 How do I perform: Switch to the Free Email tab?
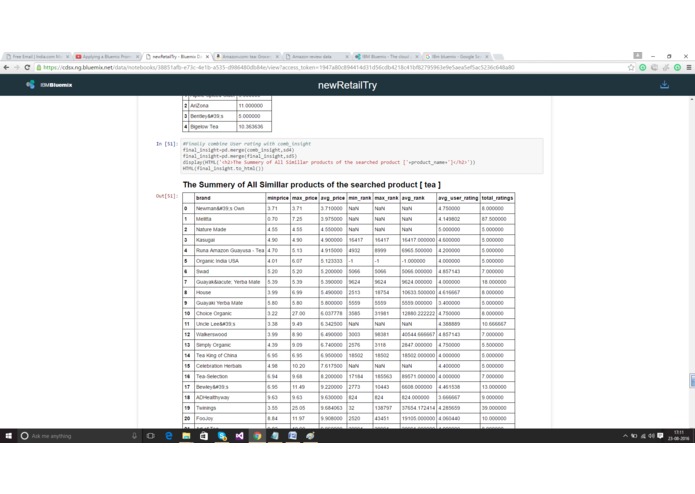(35, 57)
